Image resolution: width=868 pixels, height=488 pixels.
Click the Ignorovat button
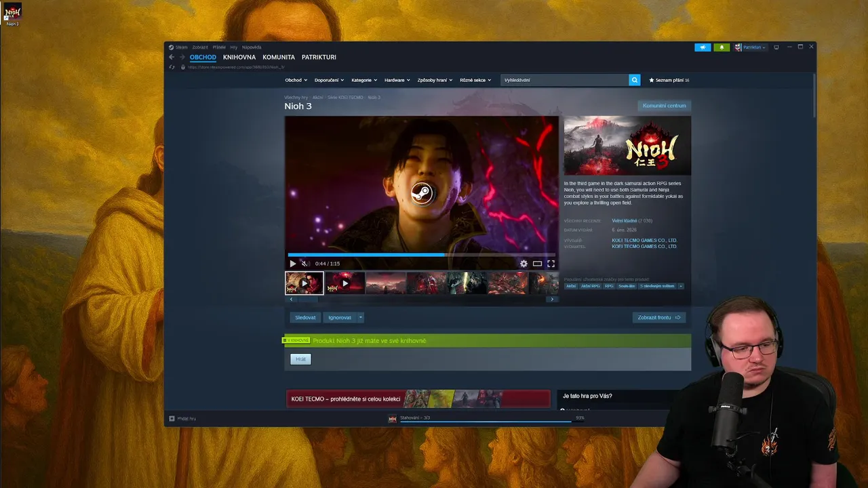[340, 317]
